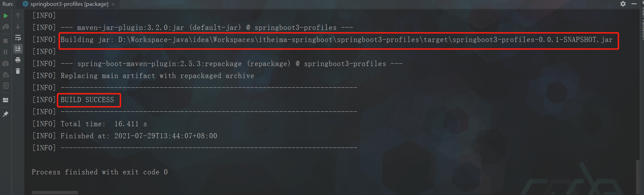The width and height of the screenshot is (644, 195).
Task: Close the springboot3-profiles [package] tab
Action: 113,4
